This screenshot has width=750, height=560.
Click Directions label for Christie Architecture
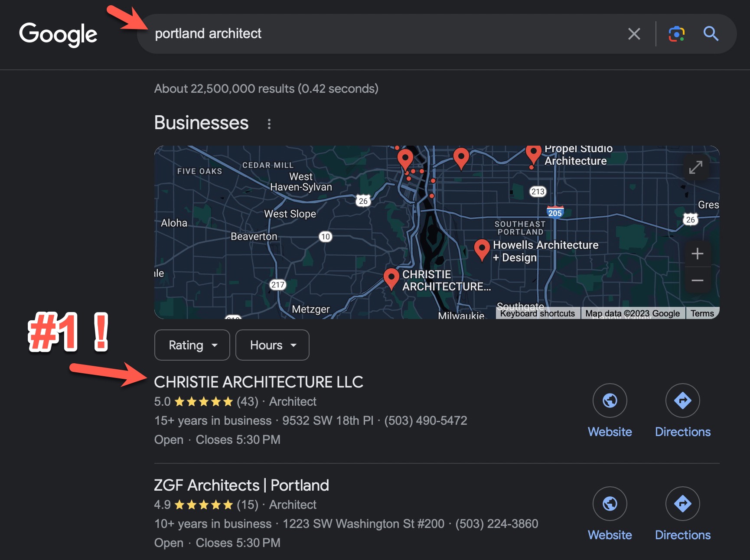coord(683,432)
